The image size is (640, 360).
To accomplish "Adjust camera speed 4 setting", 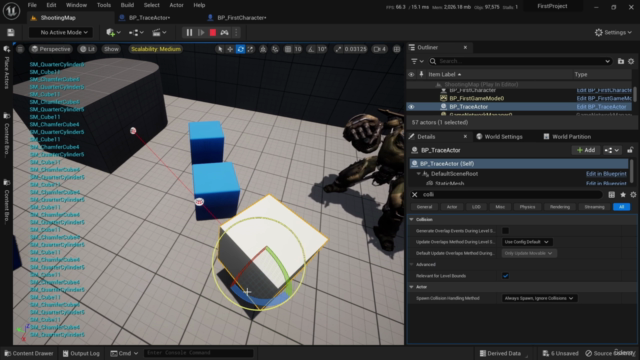I will tap(380, 49).
